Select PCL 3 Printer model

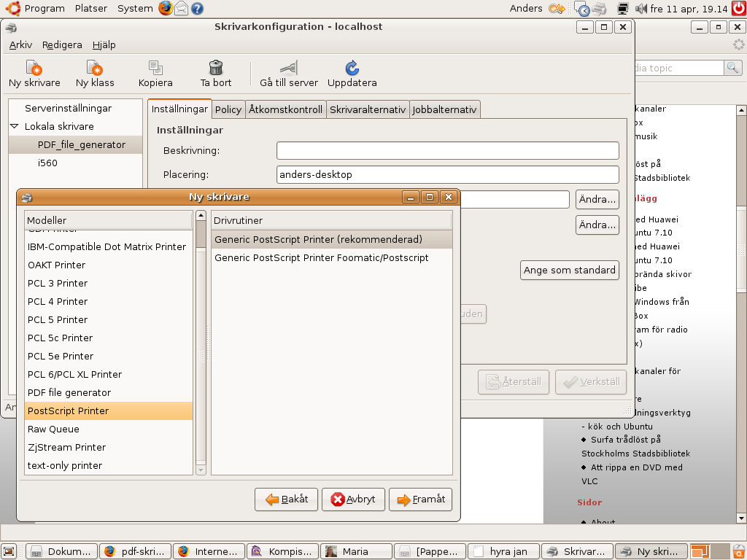[109, 283]
